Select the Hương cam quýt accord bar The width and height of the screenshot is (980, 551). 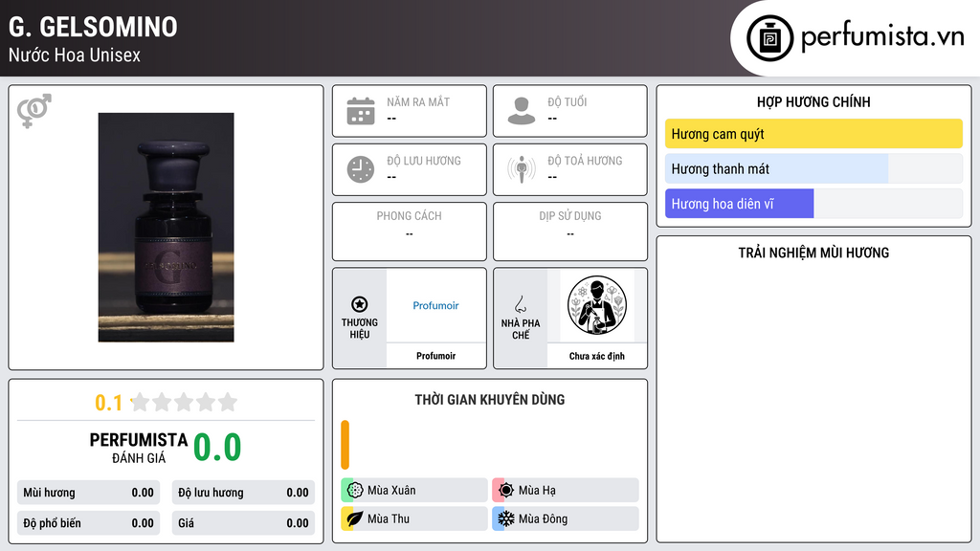coord(813,134)
